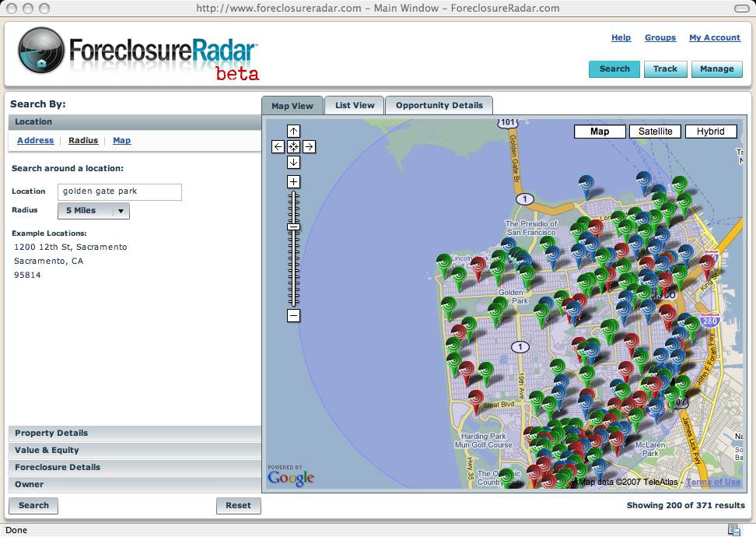Click the Location text input field
Screen dimensions: 756x537
coord(120,191)
